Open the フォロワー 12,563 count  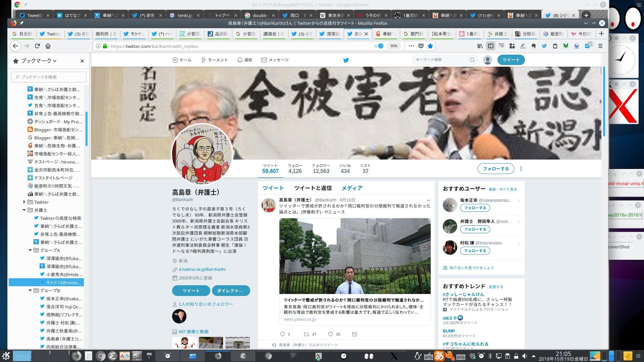click(x=321, y=169)
